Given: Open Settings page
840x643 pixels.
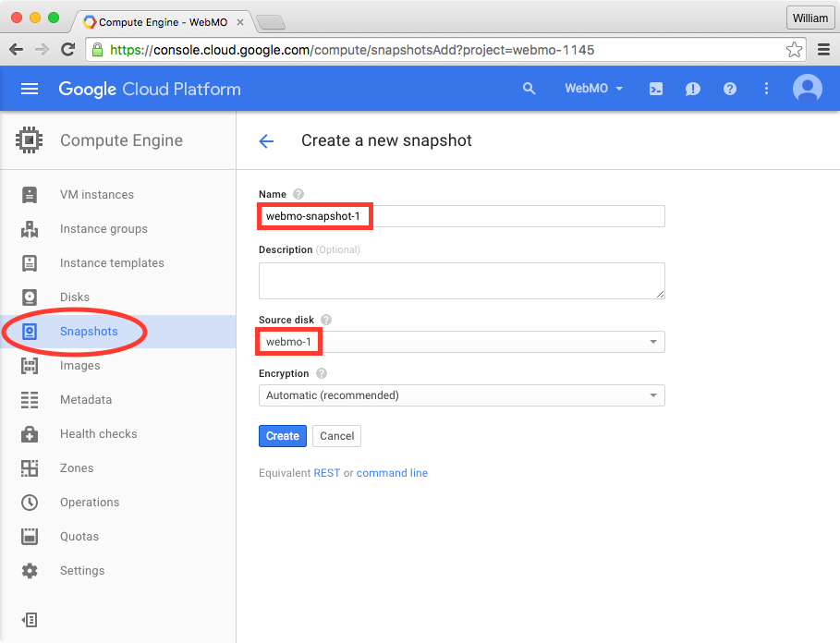Looking at the screenshot, I should click(x=82, y=571).
